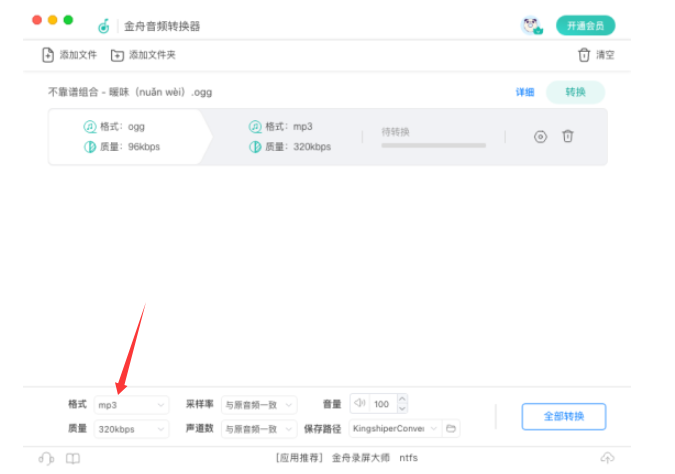Click the settings gear icon in file row
675x474 pixels.
click(x=540, y=137)
